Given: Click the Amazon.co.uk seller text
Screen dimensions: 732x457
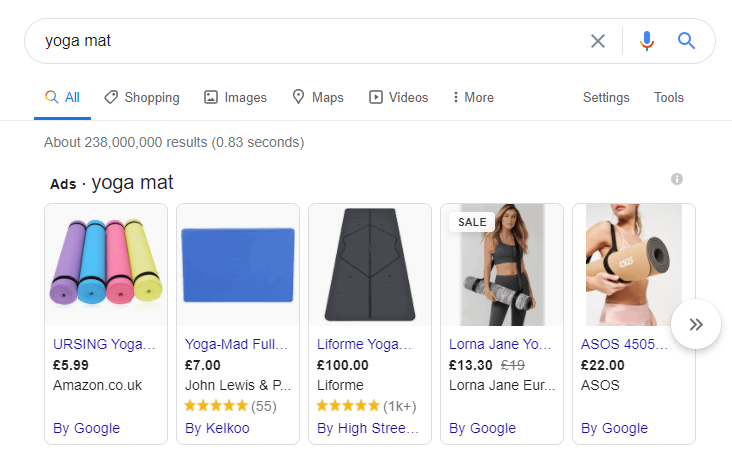Looking at the screenshot, I should click(97, 385).
